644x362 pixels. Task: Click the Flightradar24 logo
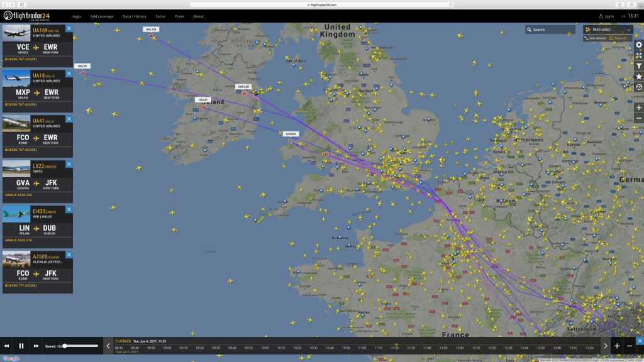click(26, 16)
